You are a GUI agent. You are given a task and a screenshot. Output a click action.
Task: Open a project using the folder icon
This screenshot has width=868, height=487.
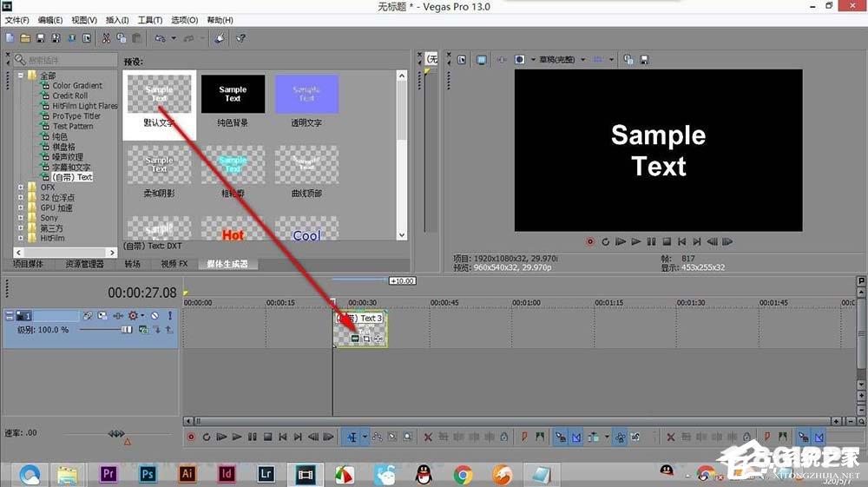[25, 38]
